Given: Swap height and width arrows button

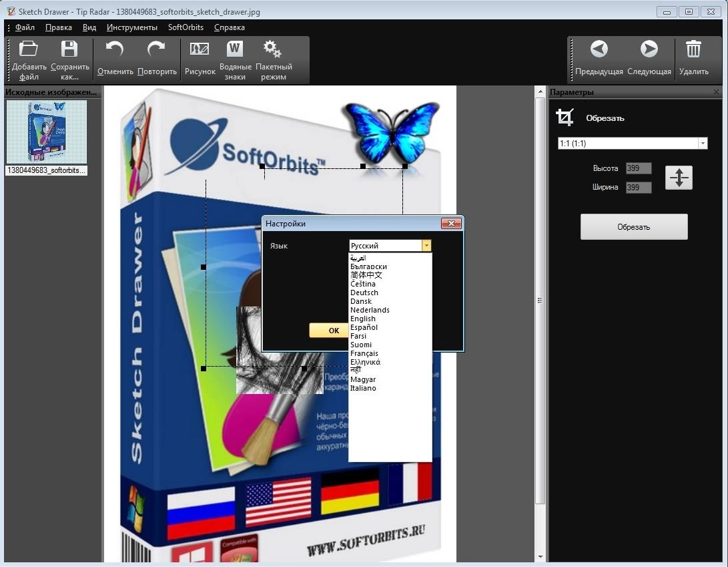Looking at the screenshot, I should click(679, 178).
